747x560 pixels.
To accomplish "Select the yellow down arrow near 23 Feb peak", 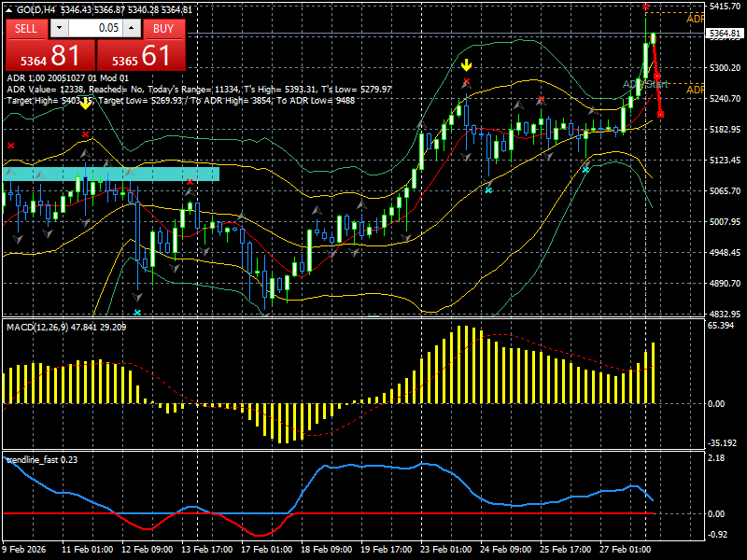I will coord(466,65).
